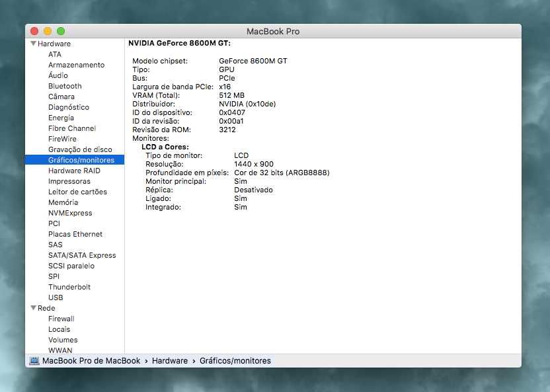Click the 1440 x 900 resolution value

254,164
